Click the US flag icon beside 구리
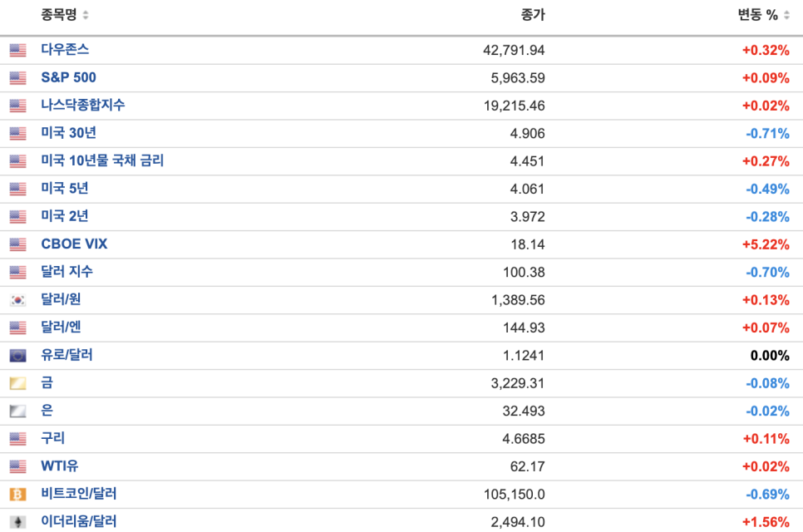 18,438
